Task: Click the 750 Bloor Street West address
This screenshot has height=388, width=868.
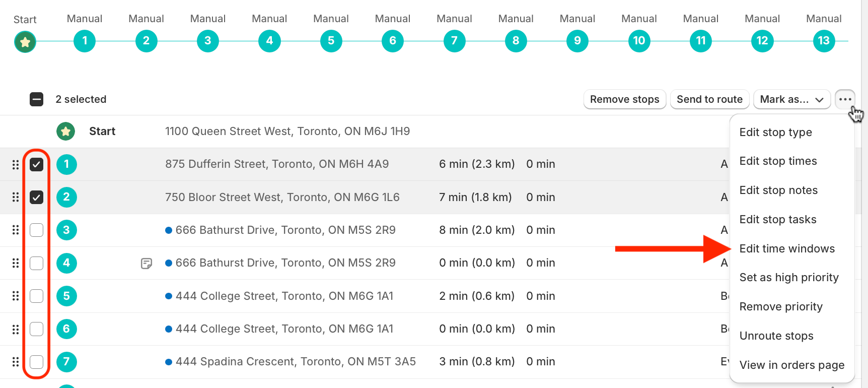Action: pos(282,197)
